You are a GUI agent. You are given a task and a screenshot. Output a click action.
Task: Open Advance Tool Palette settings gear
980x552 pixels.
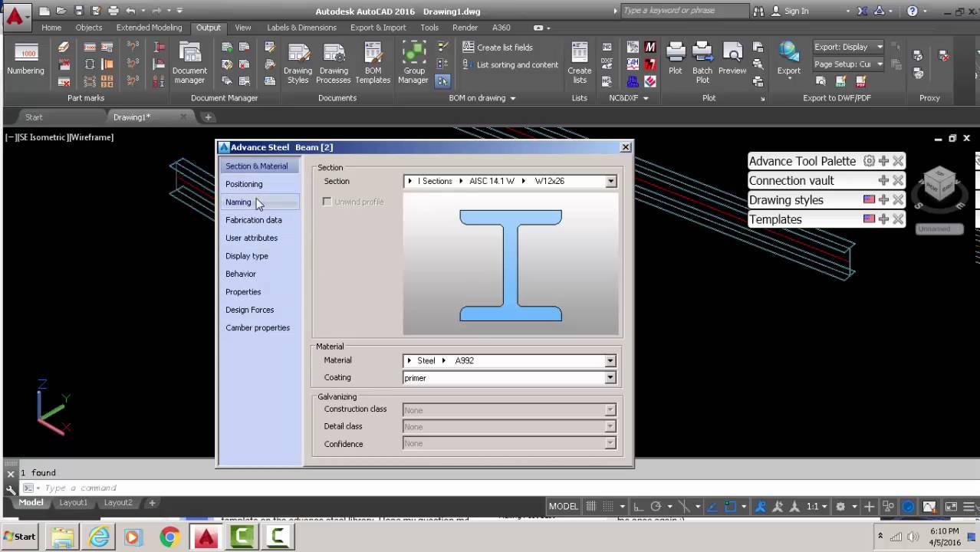869,161
